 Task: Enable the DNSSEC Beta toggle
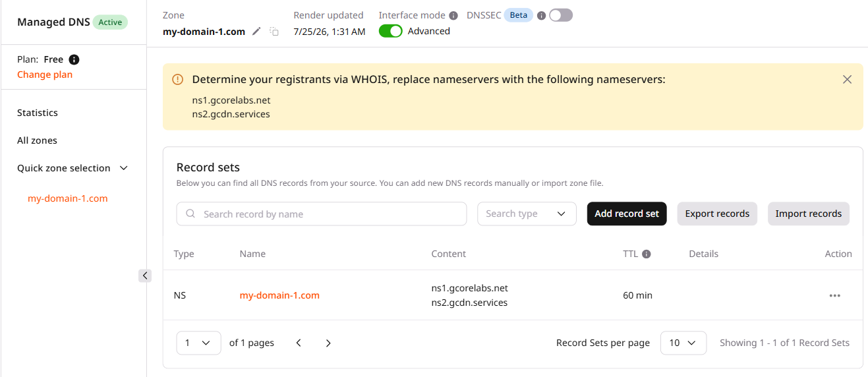pyautogui.click(x=562, y=15)
